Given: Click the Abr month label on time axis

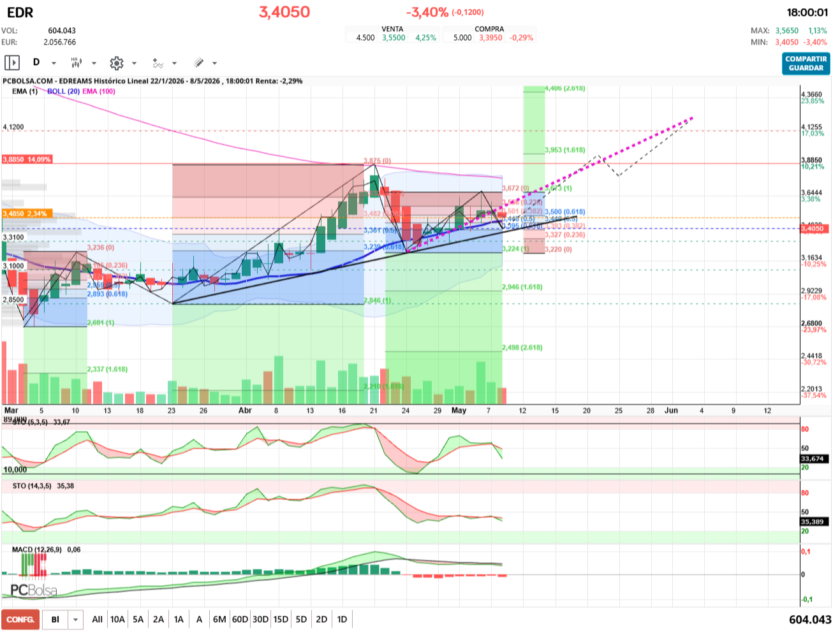Looking at the screenshot, I should pyautogui.click(x=245, y=411).
